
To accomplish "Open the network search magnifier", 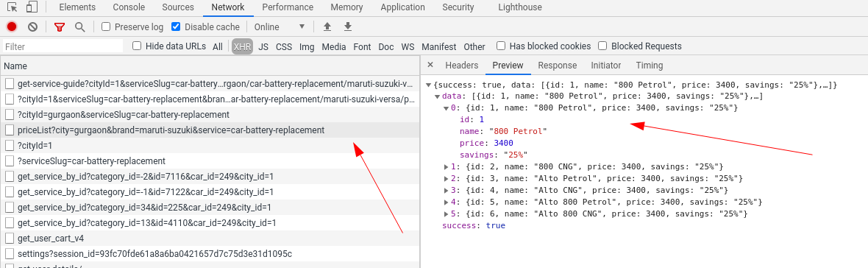I will [x=80, y=27].
